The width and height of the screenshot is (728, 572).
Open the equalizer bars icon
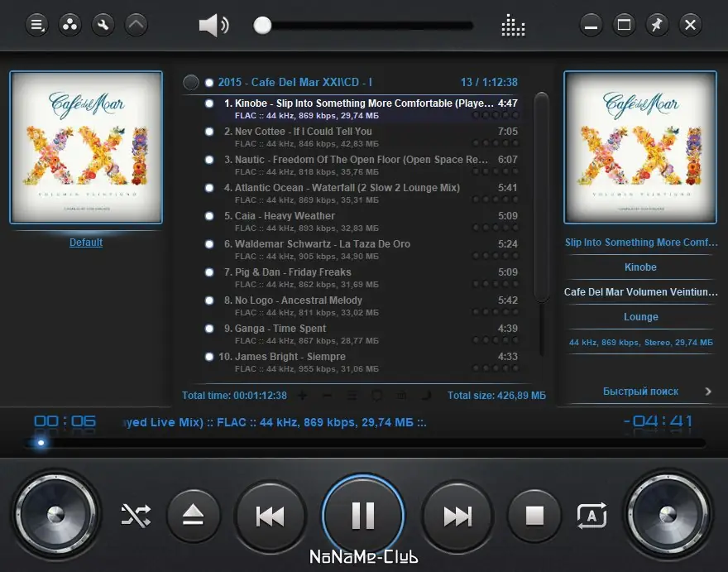tap(513, 25)
